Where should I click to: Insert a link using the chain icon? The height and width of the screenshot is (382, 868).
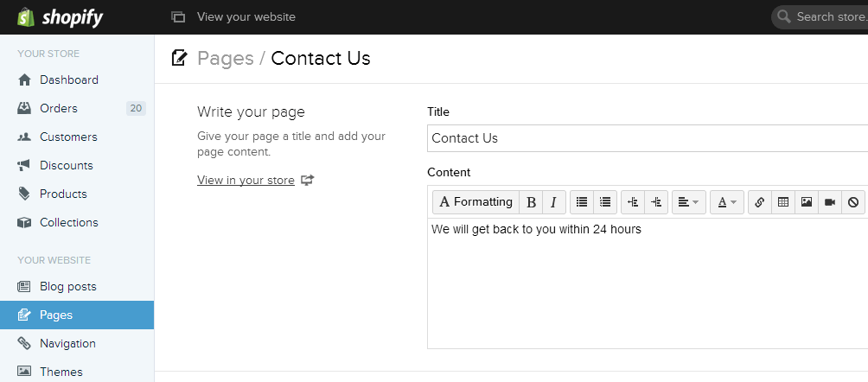pyautogui.click(x=759, y=202)
